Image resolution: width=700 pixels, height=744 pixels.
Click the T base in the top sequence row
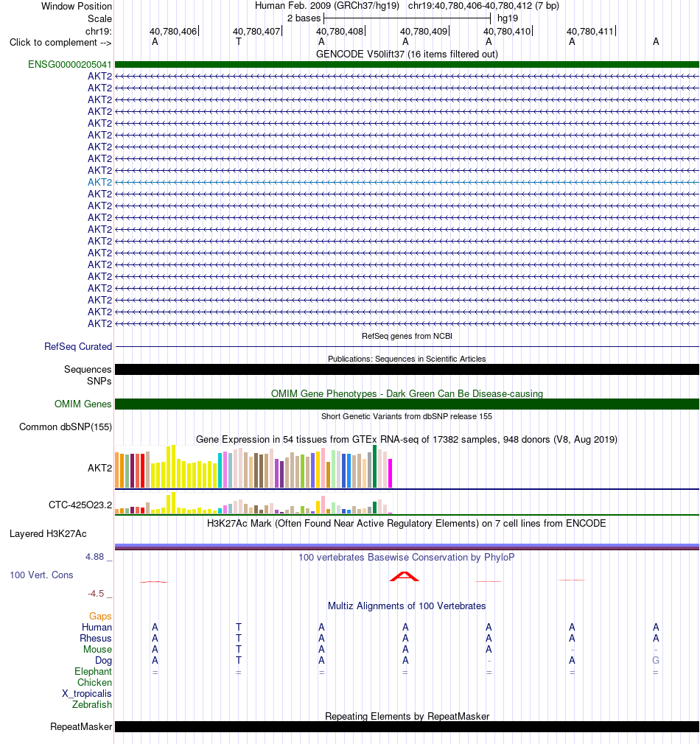(238, 42)
